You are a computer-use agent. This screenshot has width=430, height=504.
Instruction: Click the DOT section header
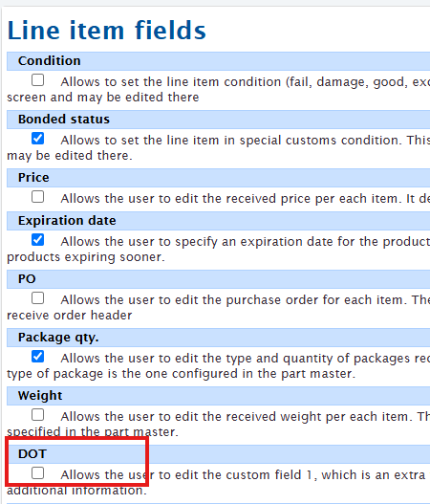pos(219,454)
